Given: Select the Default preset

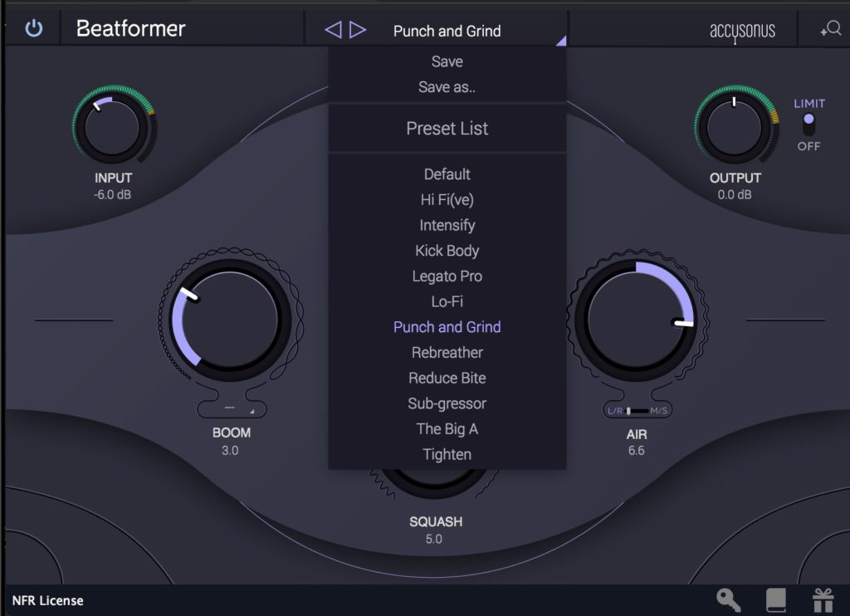Looking at the screenshot, I should (x=447, y=174).
